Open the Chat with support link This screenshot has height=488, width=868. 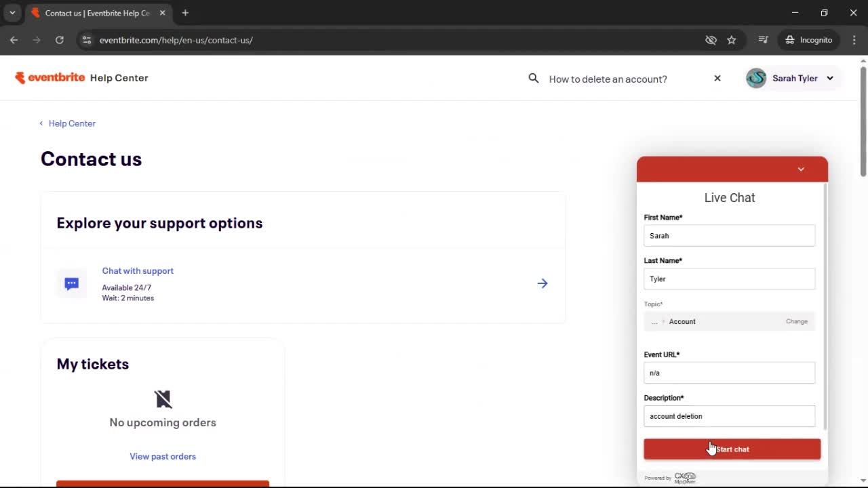point(138,270)
